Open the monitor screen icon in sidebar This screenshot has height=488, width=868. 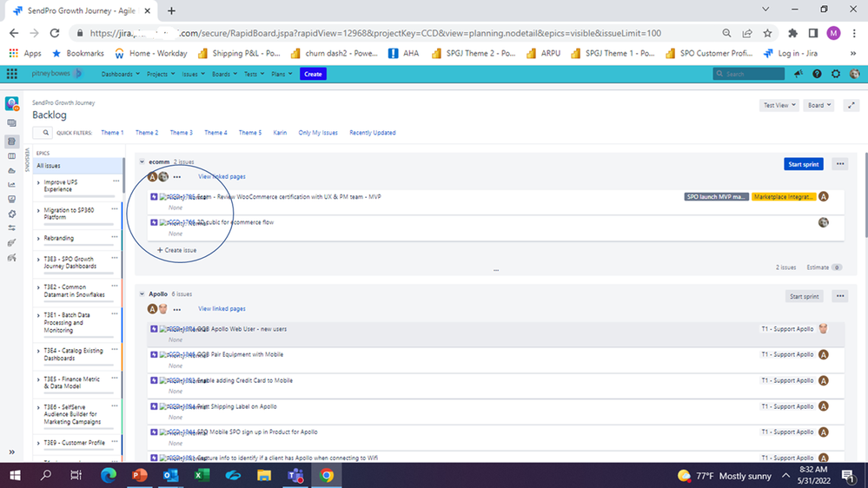(11, 199)
